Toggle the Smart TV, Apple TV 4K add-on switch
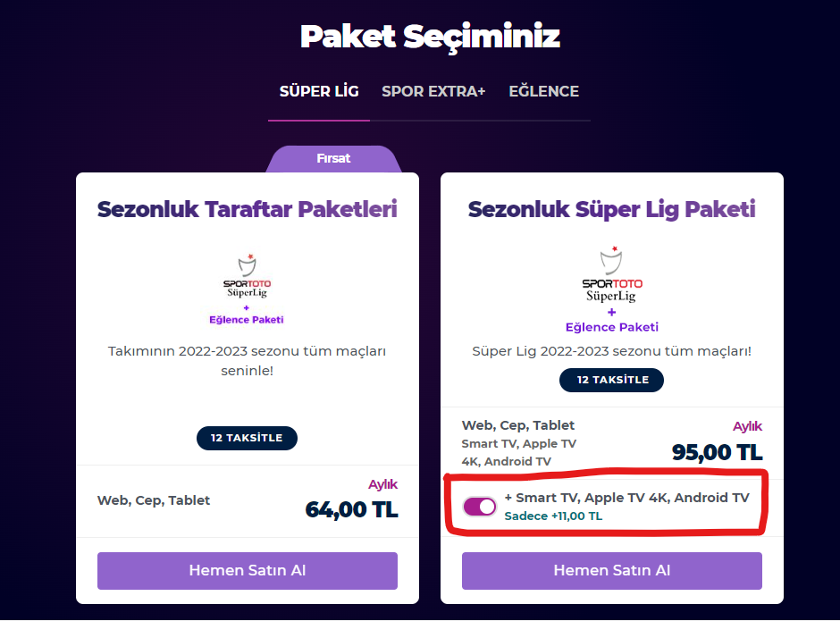The image size is (840, 621). pos(480,507)
